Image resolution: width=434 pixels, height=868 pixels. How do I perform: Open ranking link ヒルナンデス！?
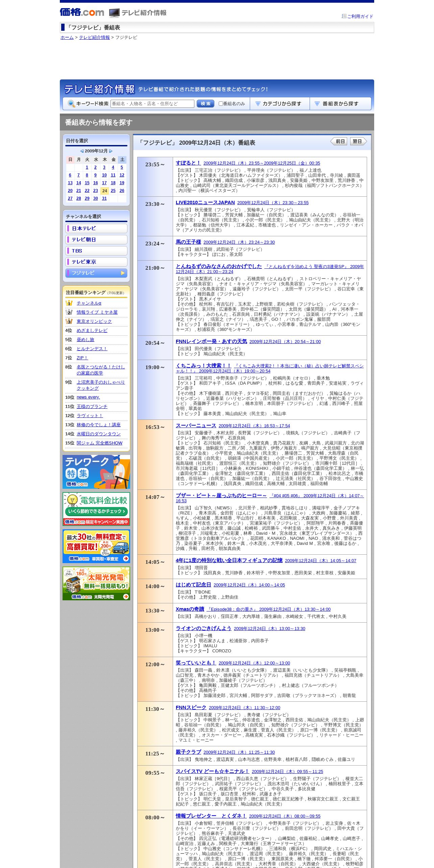tap(92, 349)
